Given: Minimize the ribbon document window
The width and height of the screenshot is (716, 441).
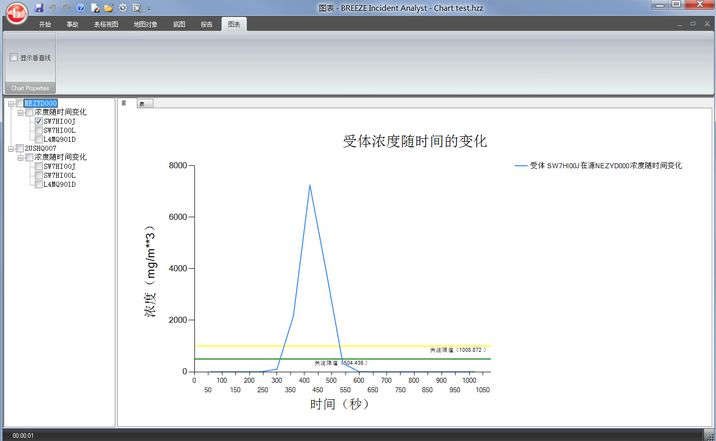Looking at the screenshot, I should click(679, 24).
